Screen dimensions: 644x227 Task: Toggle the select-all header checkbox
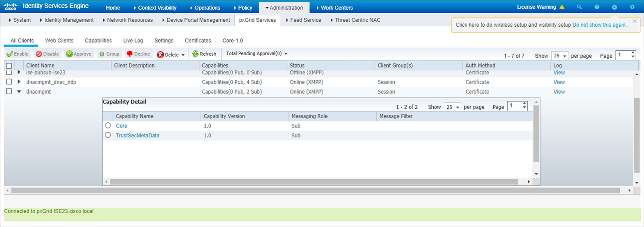tap(9, 66)
